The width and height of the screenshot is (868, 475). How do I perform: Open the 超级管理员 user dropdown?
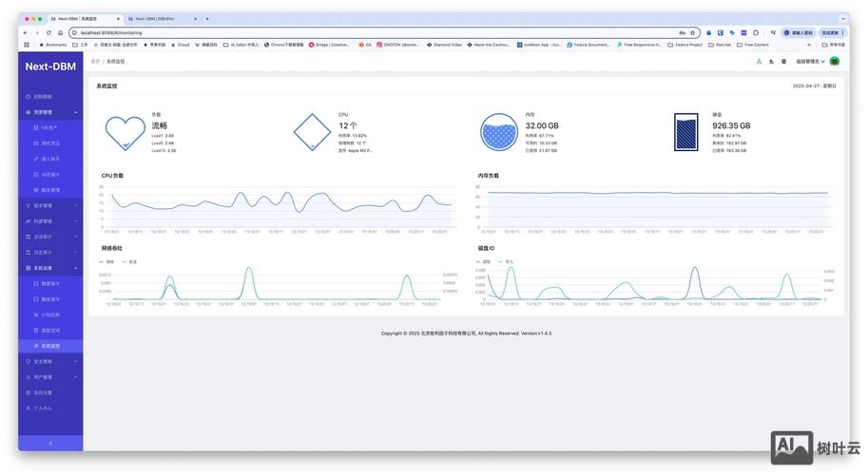pyautogui.click(x=810, y=61)
